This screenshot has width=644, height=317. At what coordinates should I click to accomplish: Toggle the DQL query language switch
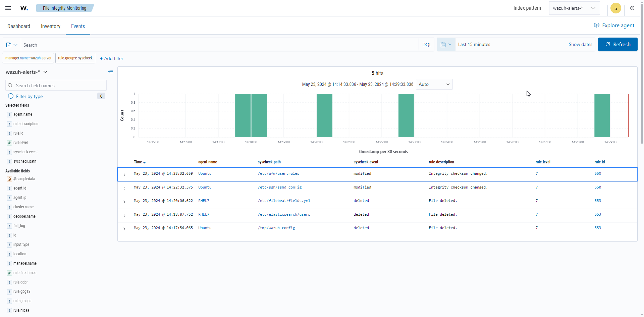tap(427, 45)
